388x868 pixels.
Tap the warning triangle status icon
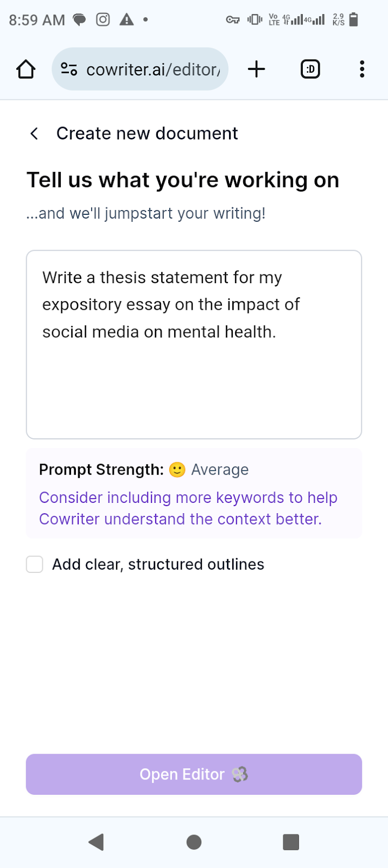click(126, 20)
